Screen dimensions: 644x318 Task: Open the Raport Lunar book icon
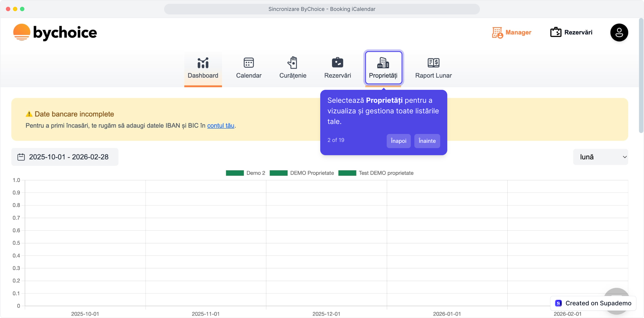coord(433,63)
